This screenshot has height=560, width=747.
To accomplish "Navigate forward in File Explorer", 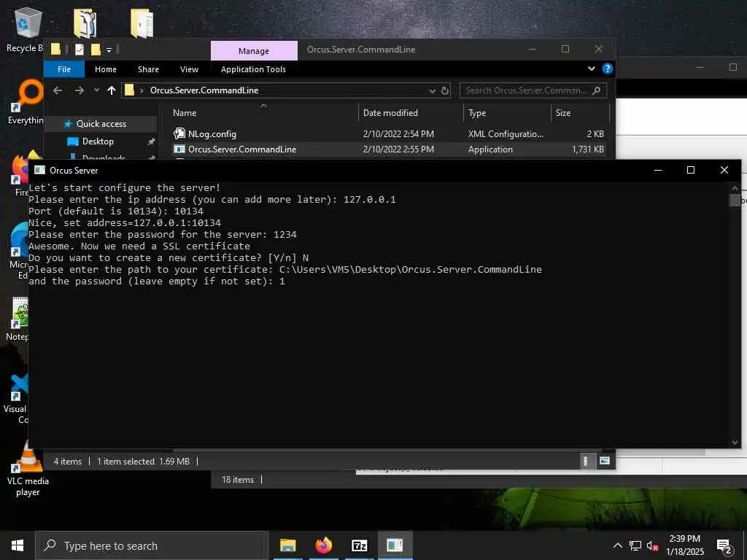I will [x=79, y=90].
